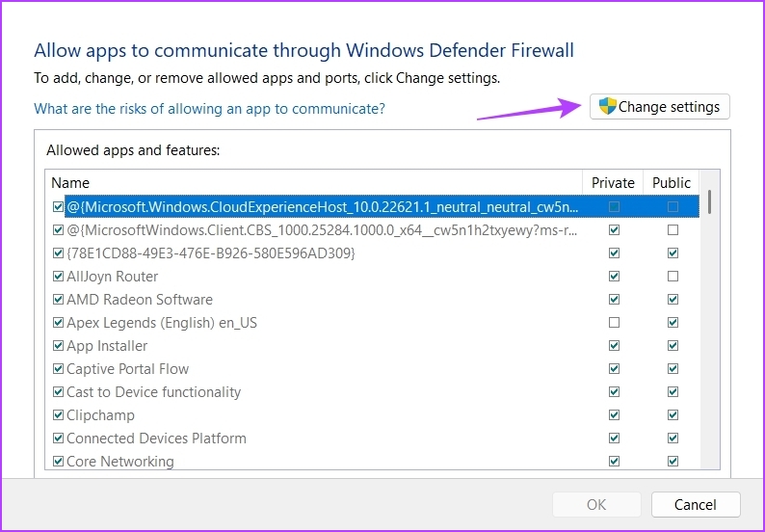Select the Core Networking row text

(x=120, y=462)
